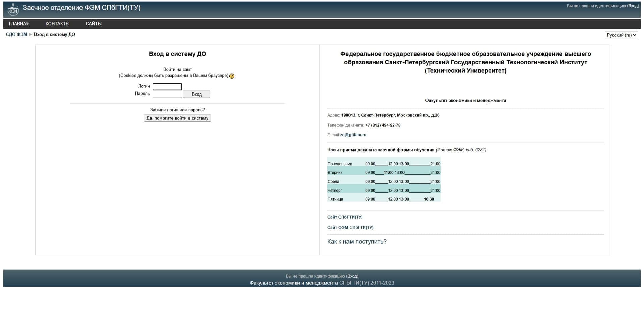
Task: Click the 'Вход в систему ДО' form heading
Action: [x=177, y=54]
